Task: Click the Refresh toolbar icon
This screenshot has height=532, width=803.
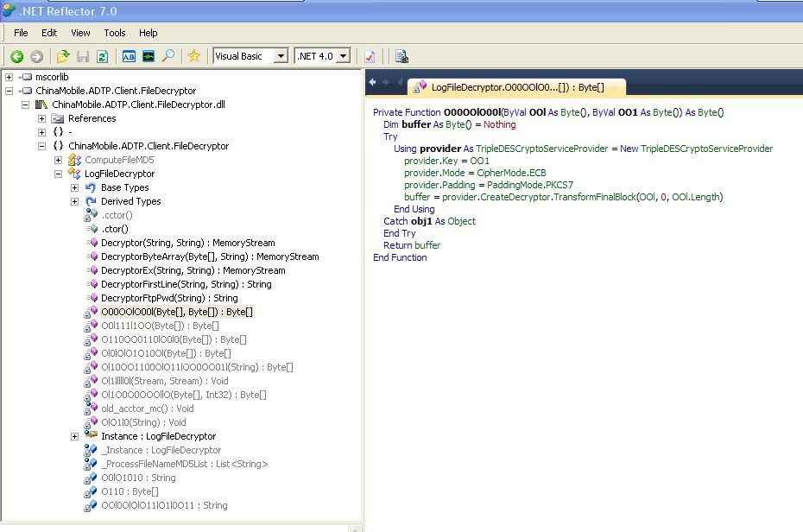Action: 103,56
